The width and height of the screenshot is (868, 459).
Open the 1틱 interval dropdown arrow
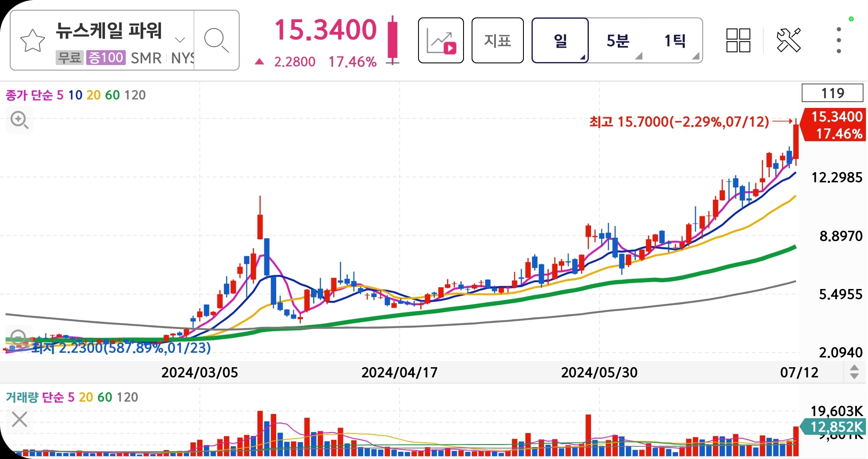(x=695, y=57)
